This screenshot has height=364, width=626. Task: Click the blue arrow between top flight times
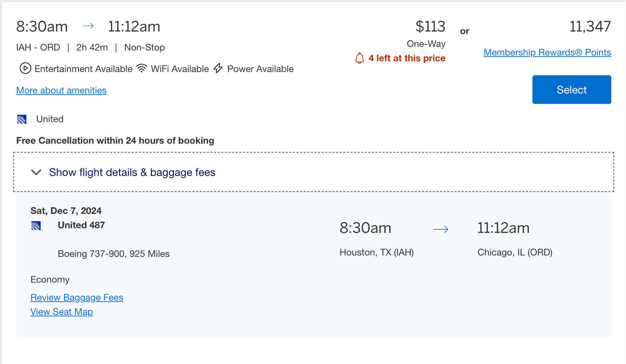88,26
